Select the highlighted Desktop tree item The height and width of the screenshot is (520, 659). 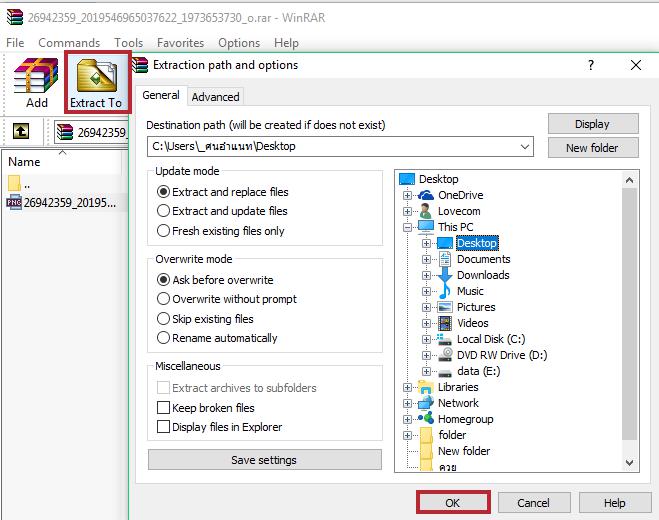[x=477, y=243]
